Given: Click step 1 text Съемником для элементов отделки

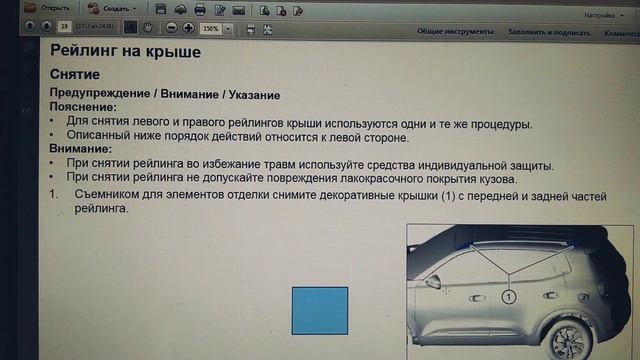Looking at the screenshot, I should click(340, 202).
